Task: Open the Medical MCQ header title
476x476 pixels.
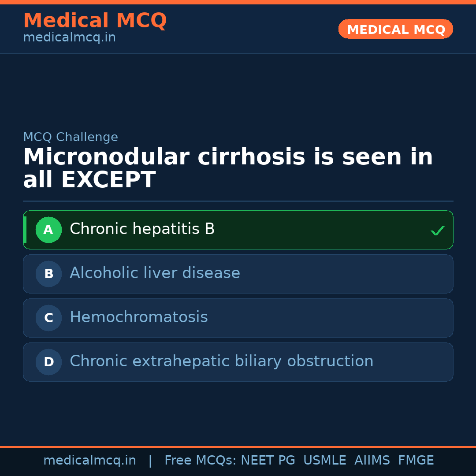Action: click(x=95, y=21)
